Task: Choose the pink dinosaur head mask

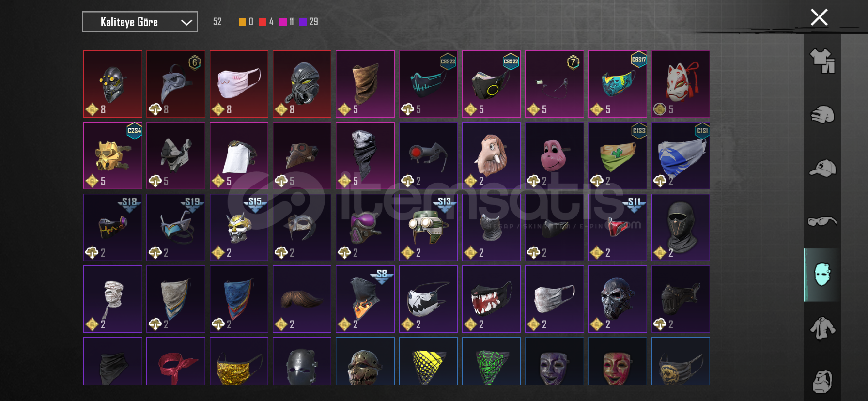Action: (554, 155)
